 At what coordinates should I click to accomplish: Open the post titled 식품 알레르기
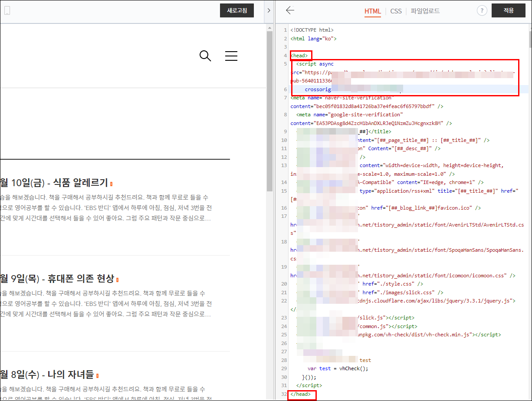pyautogui.click(x=54, y=182)
